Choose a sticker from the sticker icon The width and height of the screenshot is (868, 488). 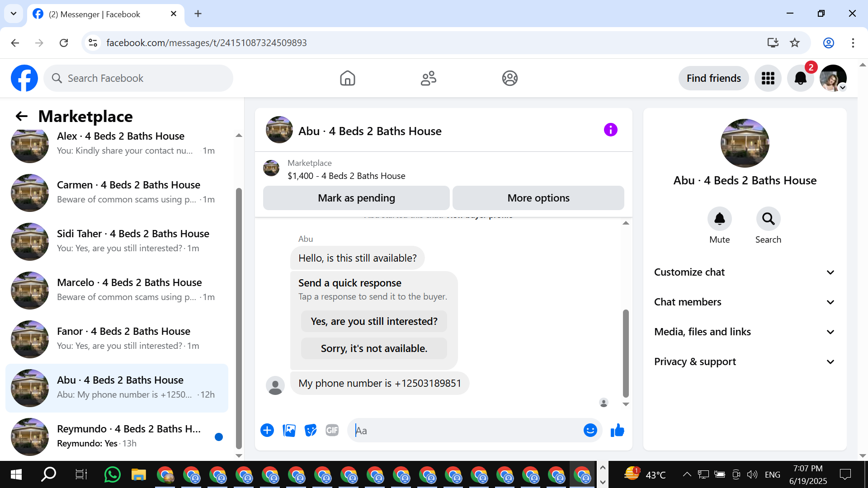click(311, 430)
